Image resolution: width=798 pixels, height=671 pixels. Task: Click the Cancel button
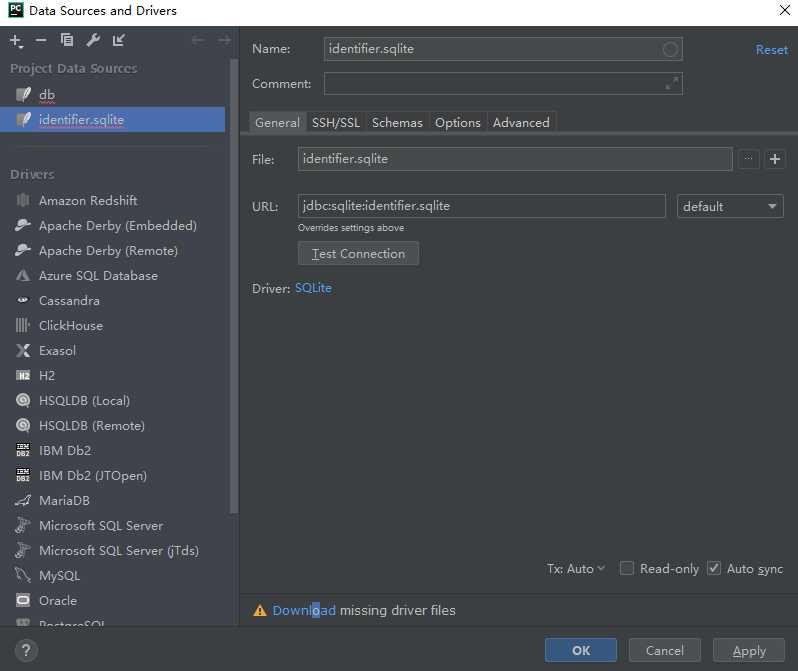coord(664,650)
